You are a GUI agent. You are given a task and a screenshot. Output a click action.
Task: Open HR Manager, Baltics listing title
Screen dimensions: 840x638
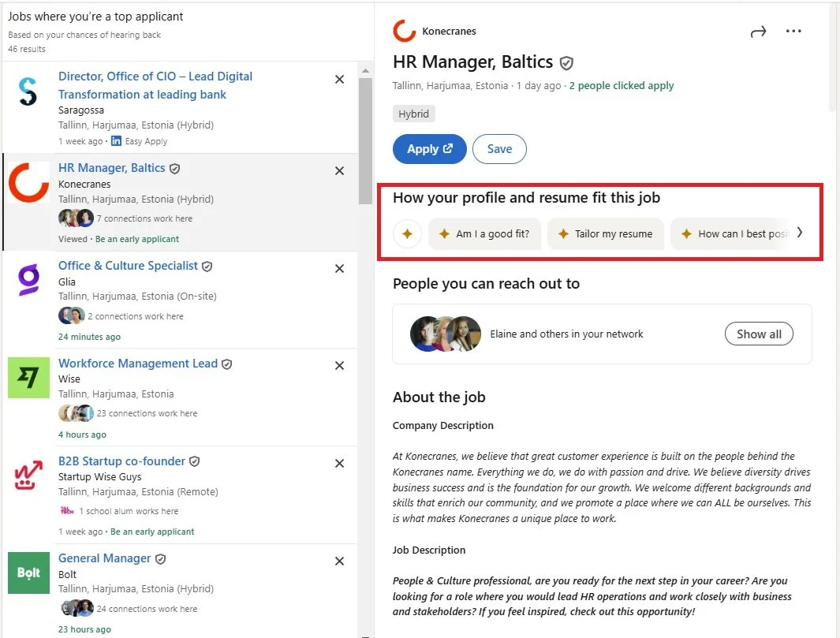click(x=111, y=168)
